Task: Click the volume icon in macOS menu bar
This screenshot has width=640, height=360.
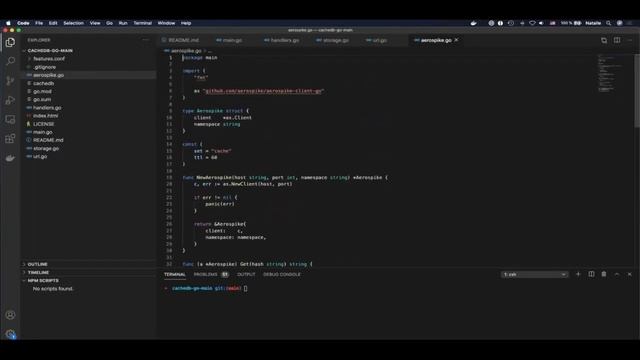Action: (x=541, y=23)
